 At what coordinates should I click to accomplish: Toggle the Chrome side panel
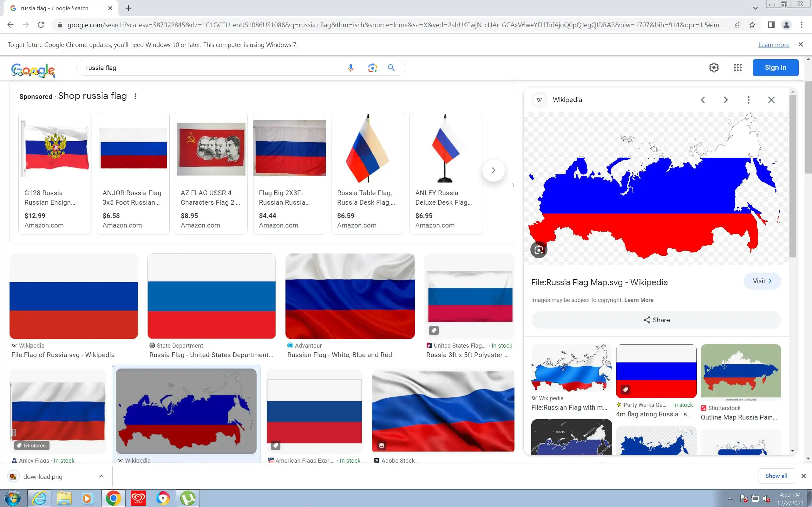coord(771,25)
